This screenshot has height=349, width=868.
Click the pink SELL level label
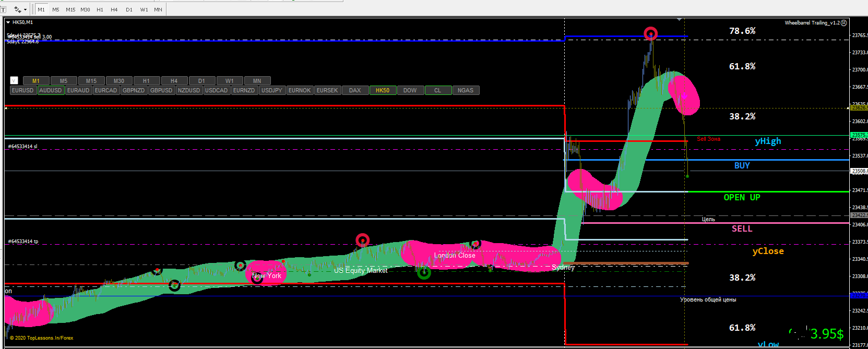coord(742,229)
